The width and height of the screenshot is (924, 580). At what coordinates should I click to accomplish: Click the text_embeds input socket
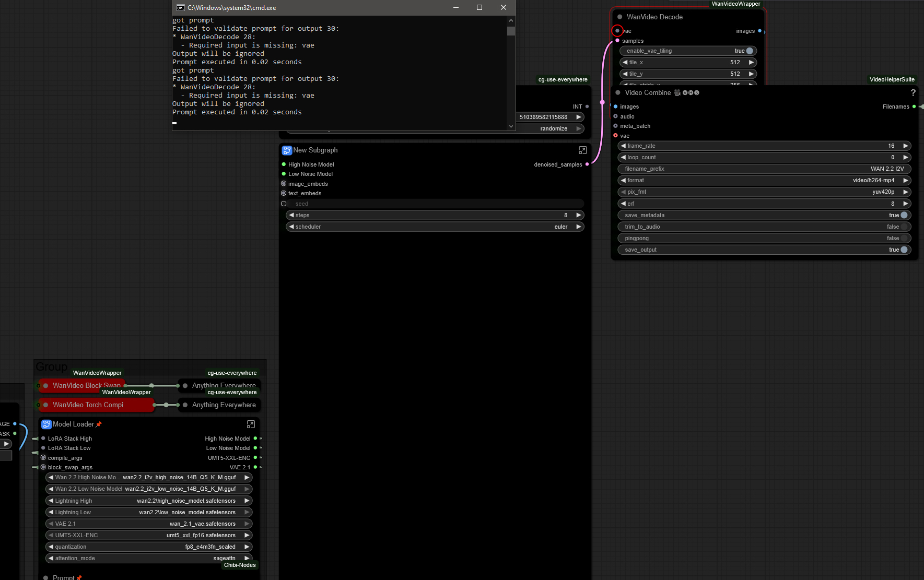click(284, 193)
